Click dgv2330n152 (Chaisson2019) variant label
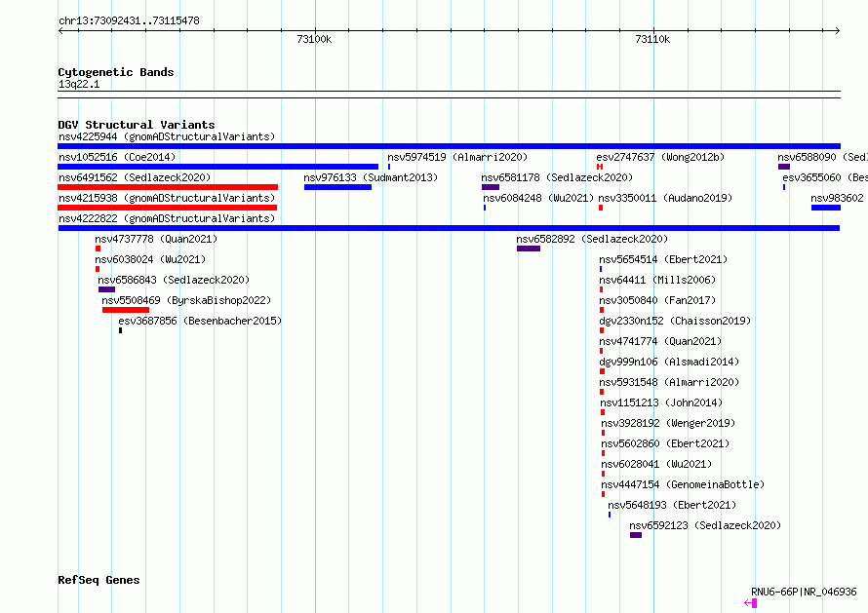Screen dimensions: 868x613 click(675, 321)
